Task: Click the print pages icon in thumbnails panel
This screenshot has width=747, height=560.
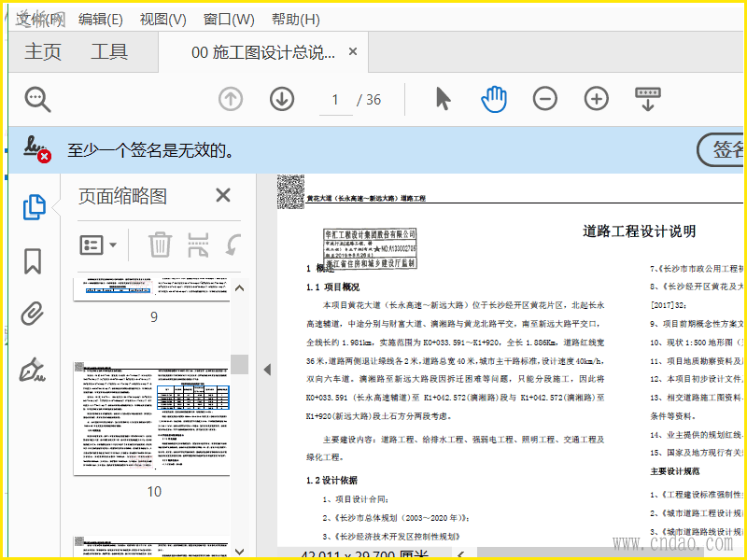Action: tap(198, 245)
